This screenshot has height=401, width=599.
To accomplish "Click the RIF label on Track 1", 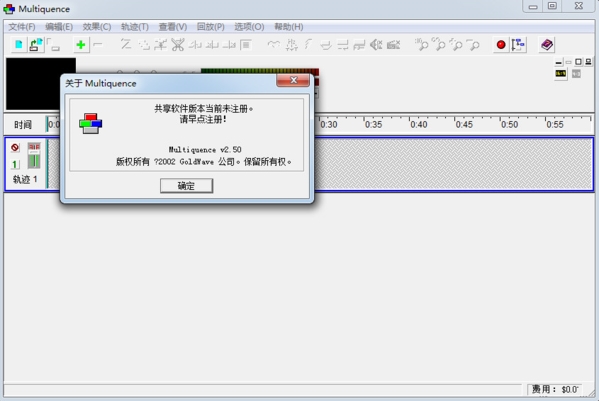I will click(34, 147).
